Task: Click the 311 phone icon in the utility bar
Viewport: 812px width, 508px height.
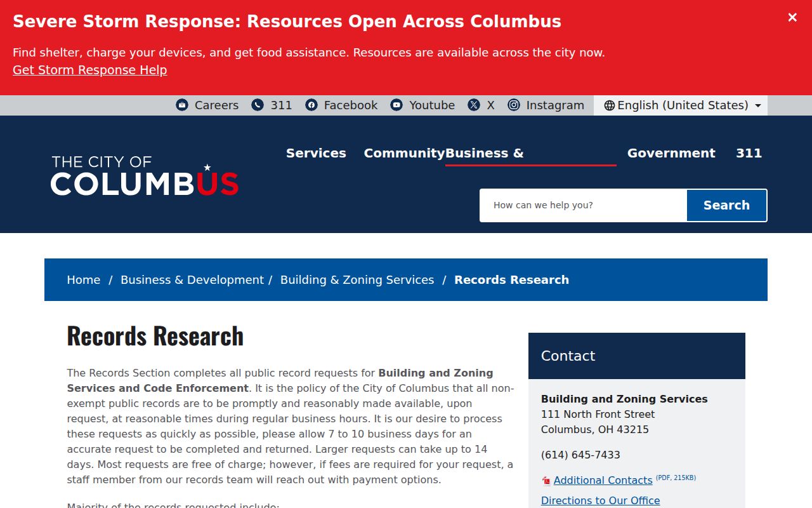Action: coord(258,105)
